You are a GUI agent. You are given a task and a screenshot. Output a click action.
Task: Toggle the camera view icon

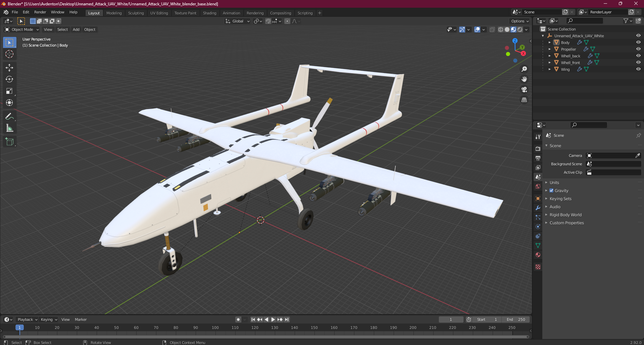pyautogui.click(x=524, y=90)
